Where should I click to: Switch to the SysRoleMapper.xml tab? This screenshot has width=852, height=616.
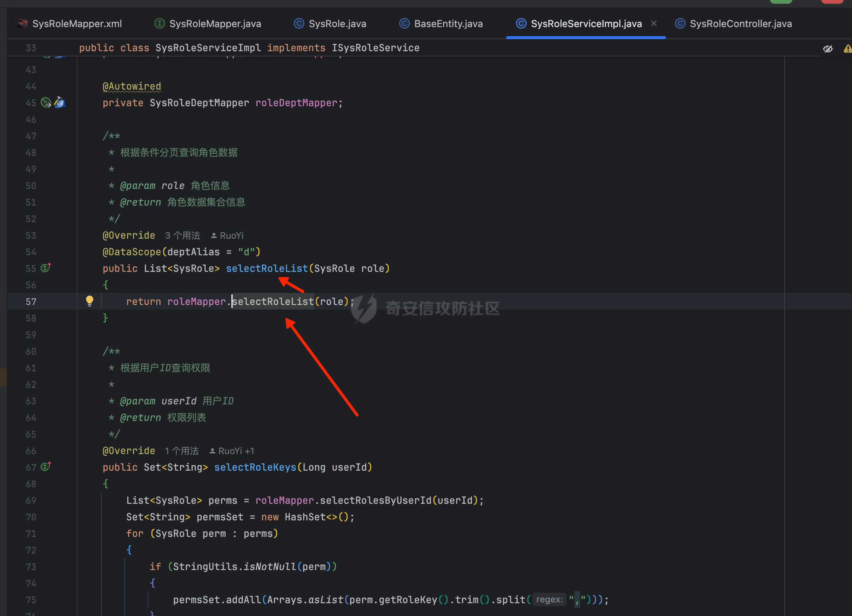77,24
